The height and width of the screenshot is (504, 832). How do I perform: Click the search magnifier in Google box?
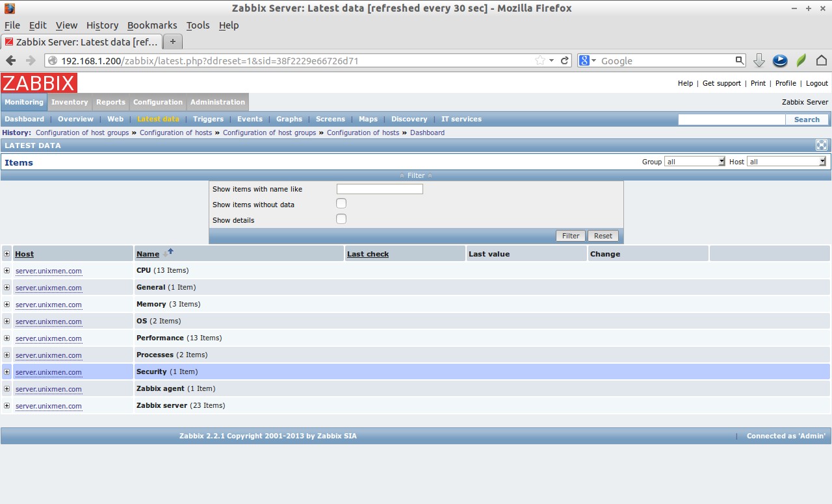(x=739, y=60)
